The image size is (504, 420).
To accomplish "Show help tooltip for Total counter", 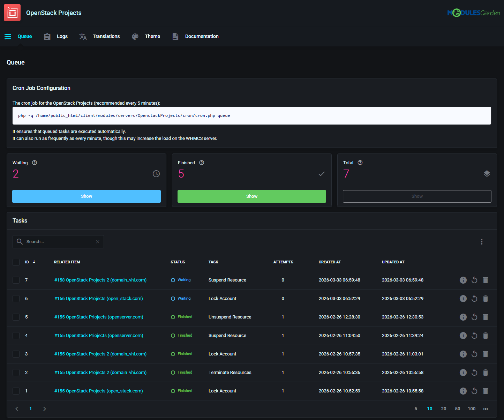I will click(x=360, y=163).
